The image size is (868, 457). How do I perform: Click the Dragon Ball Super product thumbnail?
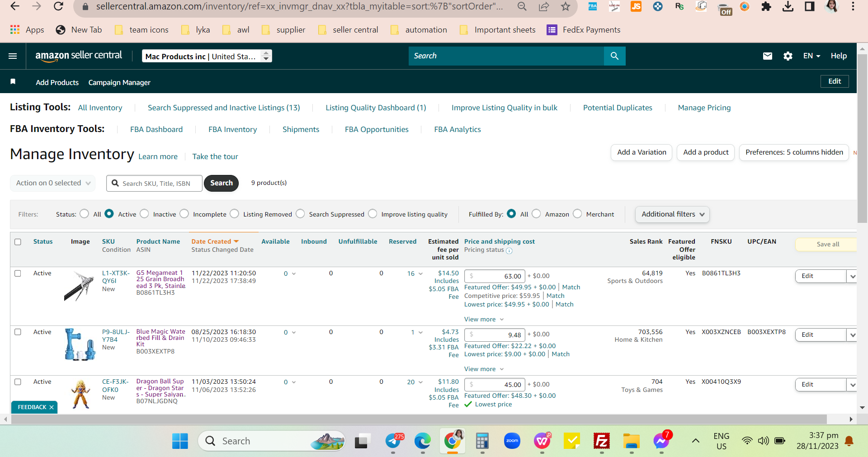tap(81, 395)
